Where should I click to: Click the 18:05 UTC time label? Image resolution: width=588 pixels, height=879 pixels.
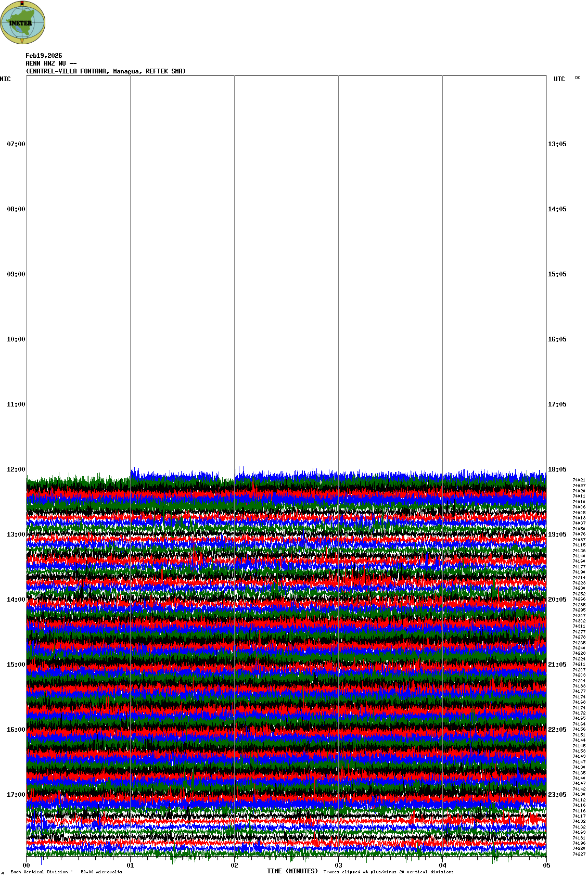point(557,469)
